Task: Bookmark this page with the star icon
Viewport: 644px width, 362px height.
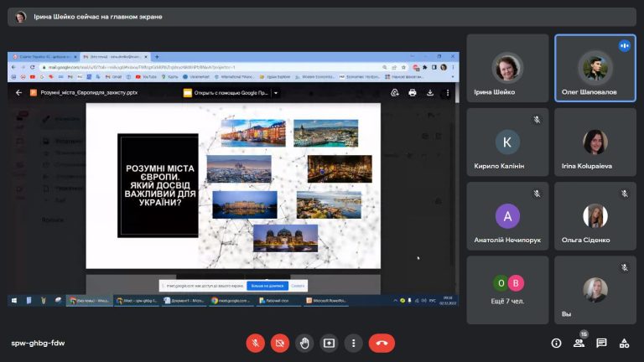Action: (x=403, y=67)
